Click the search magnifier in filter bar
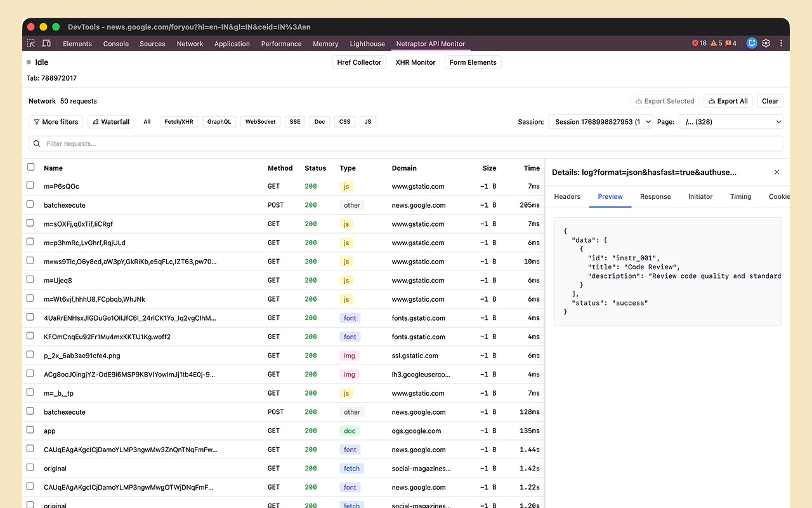The width and height of the screenshot is (812, 508). click(x=36, y=144)
